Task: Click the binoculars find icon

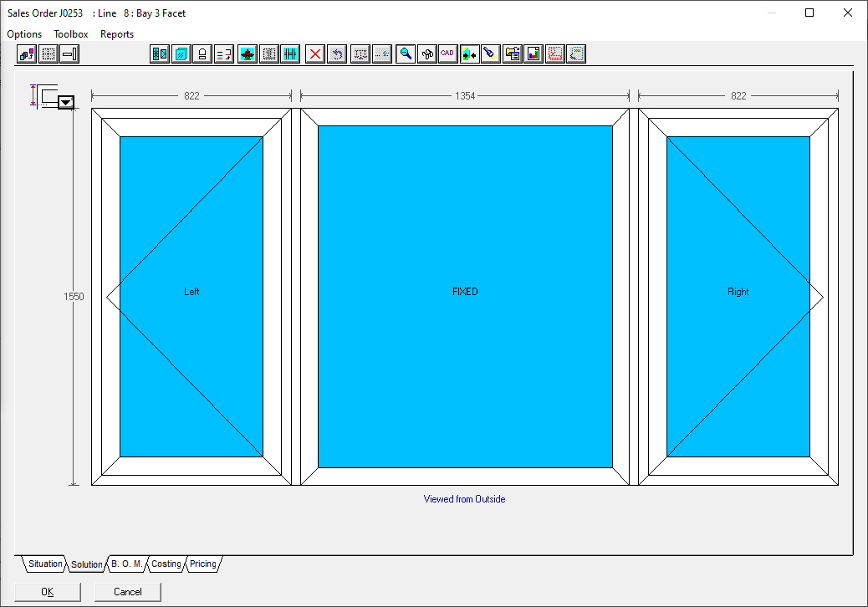Action: tap(427, 54)
